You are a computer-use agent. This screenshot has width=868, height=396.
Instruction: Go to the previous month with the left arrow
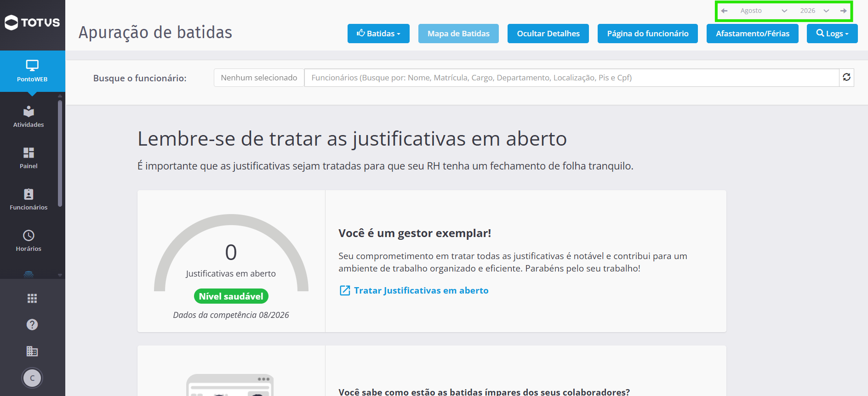(725, 11)
